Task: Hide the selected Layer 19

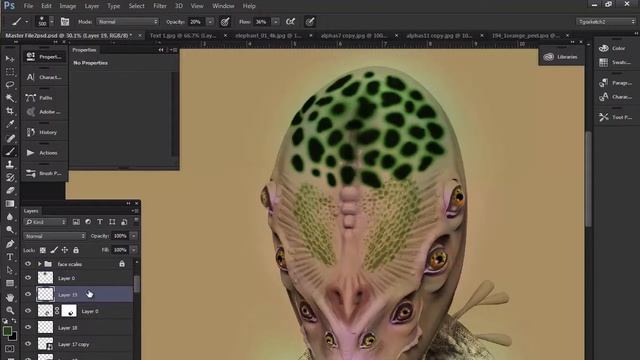Action: [28, 294]
